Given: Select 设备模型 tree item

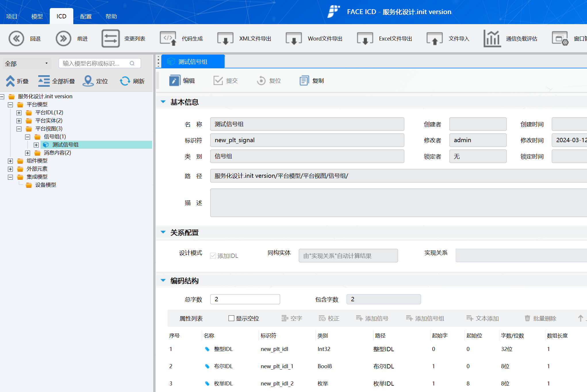Looking at the screenshot, I should [x=46, y=185].
